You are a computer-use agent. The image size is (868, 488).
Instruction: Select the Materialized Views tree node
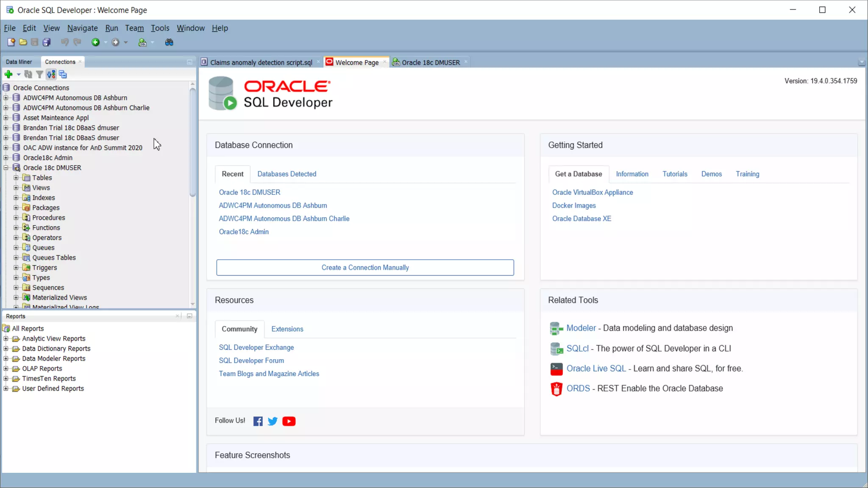pyautogui.click(x=59, y=298)
